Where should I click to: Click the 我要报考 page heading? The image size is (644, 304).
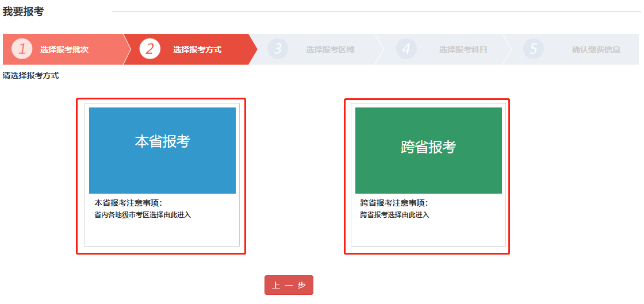point(23,11)
